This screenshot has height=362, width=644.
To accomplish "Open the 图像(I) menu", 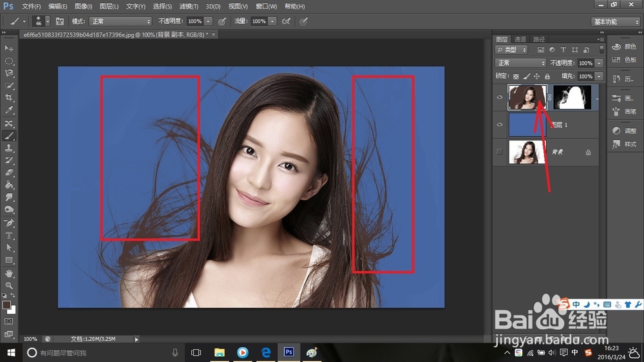I will [x=83, y=6].
